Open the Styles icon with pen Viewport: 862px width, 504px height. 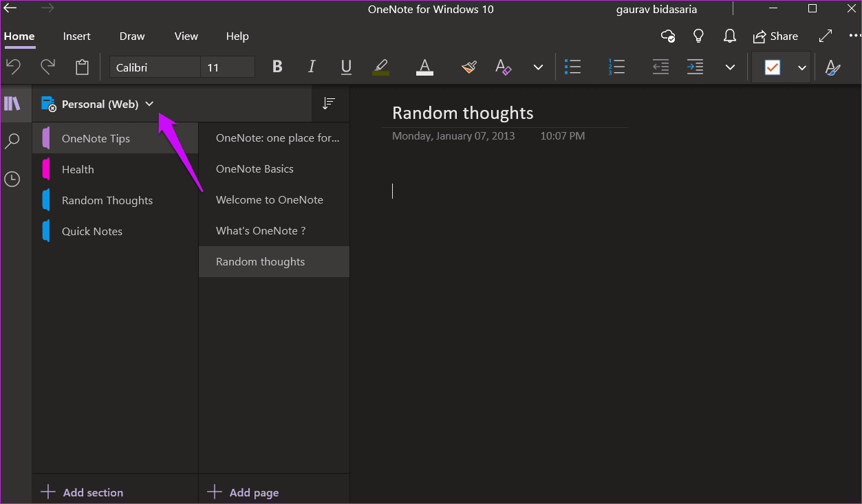832,67
